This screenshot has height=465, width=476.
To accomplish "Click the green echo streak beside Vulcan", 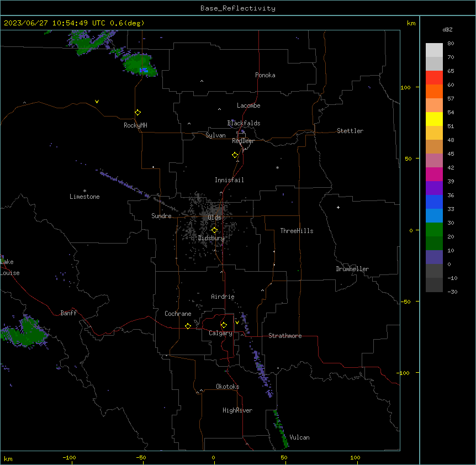I will tap(281, 429).
